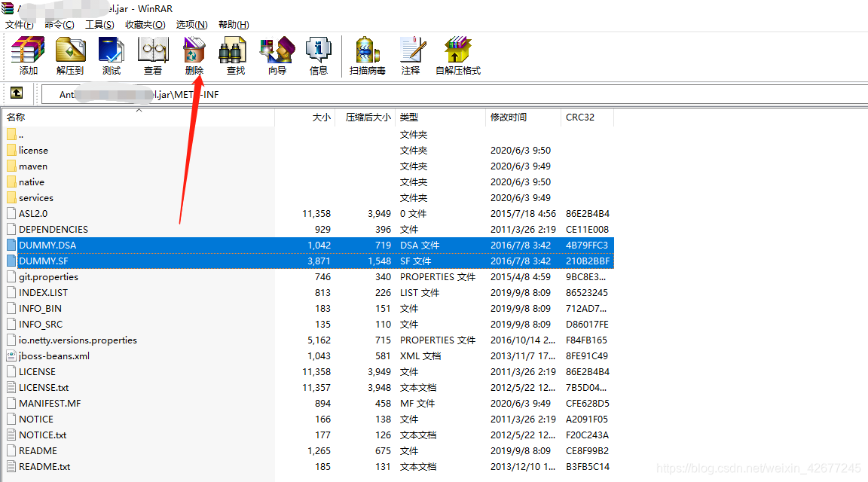
Task: Select the io.netty.versions.properties file name
Action: [78, 340]
